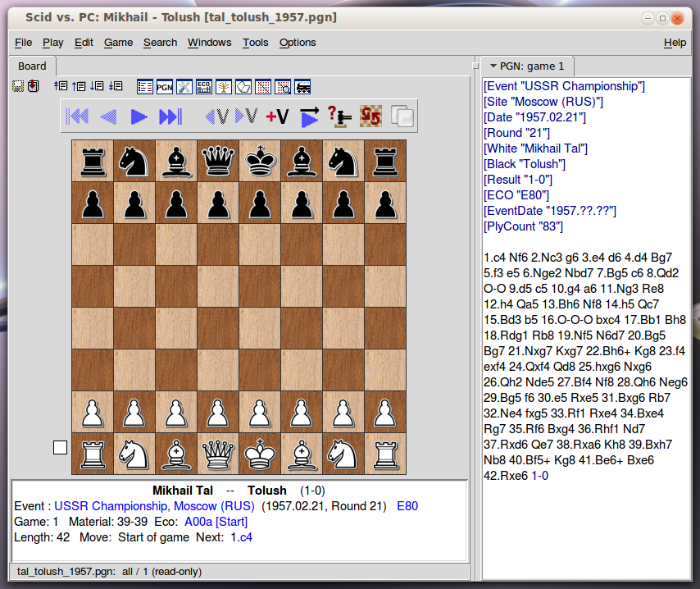Select the Board tab
Image resolution: width=700 pixels, height=589 pixels.
[x=32, y=66]
